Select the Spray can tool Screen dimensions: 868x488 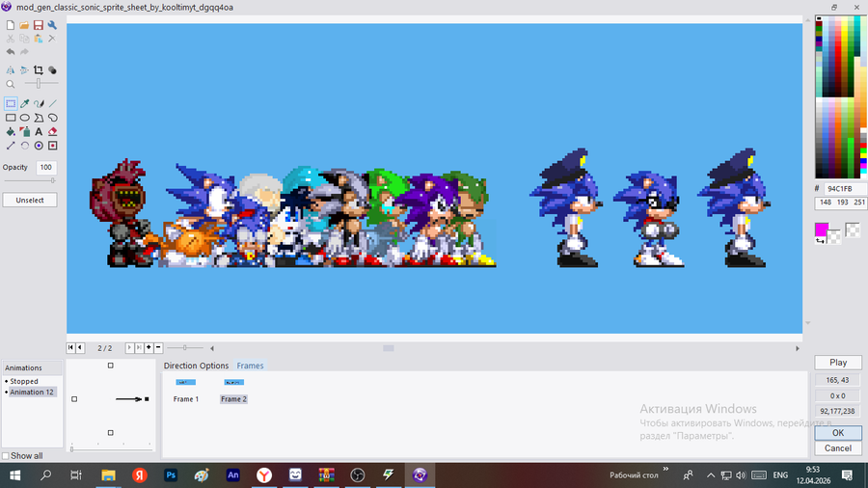click(25, 132)
